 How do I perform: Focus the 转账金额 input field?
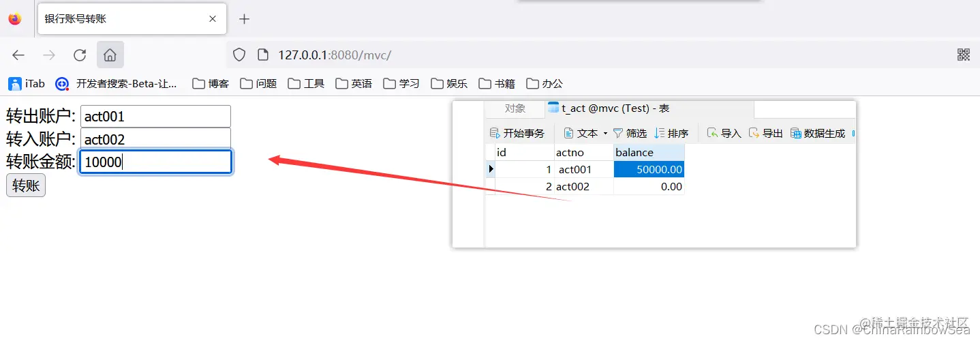click(155, 162)
